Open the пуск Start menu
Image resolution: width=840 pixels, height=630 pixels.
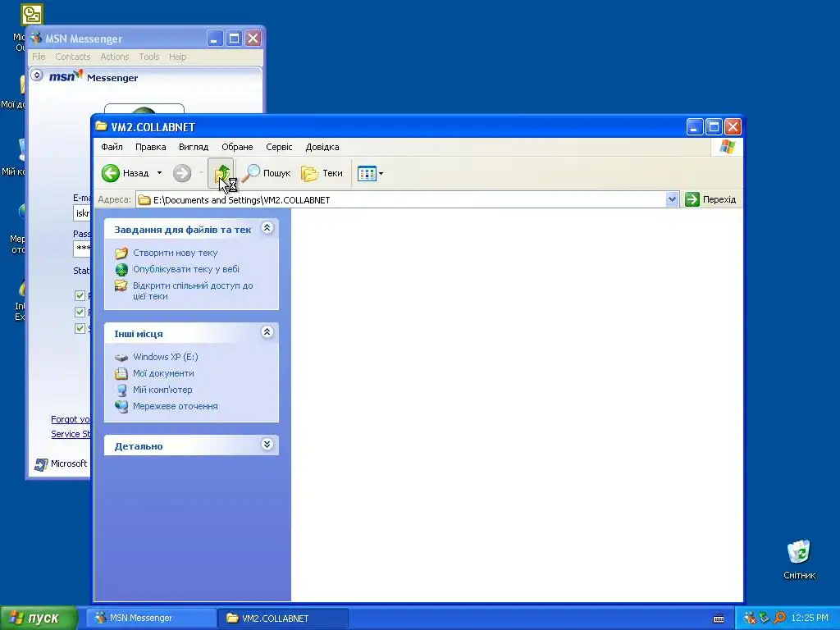tap(39, 618)
